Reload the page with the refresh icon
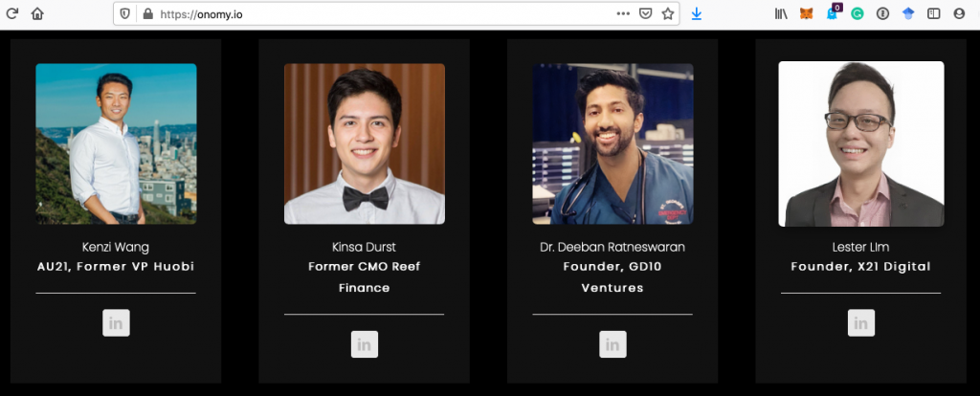Image resolution: width=980 pixels, height=396 pixels. point(11,13)
